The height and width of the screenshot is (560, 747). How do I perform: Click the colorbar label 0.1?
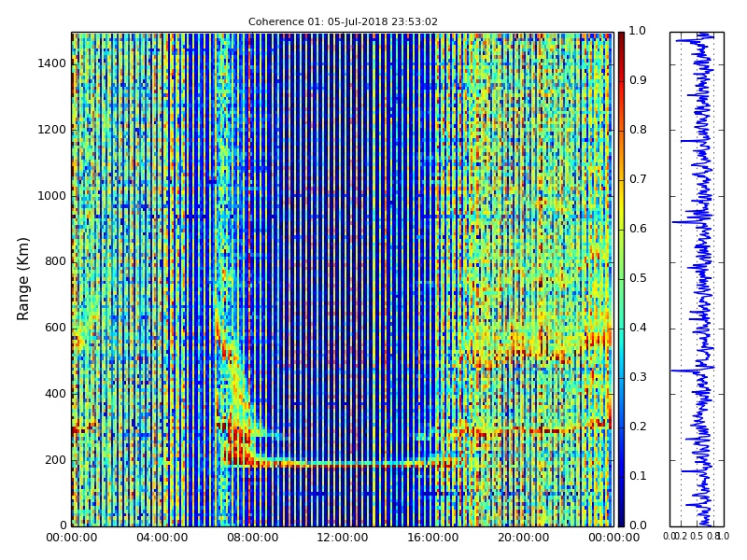tap(638, 476)
